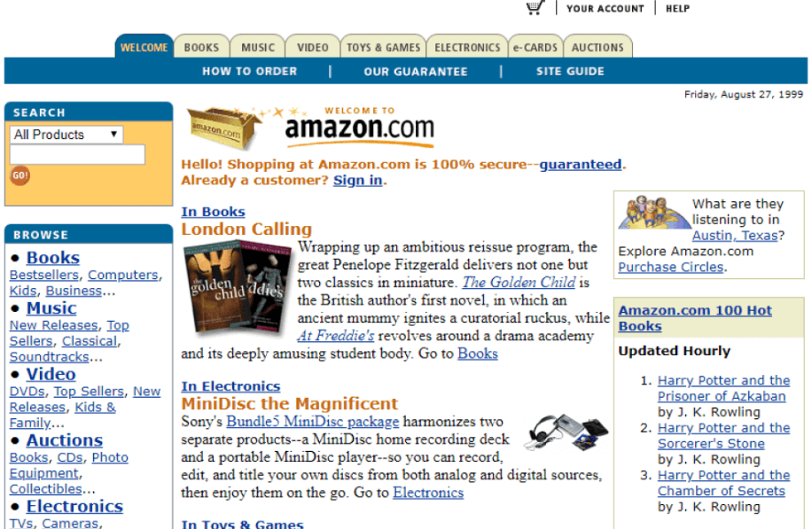This screenshot has width=812, height=529.
Task: Click the Sign in link
Action: point(358,180)
